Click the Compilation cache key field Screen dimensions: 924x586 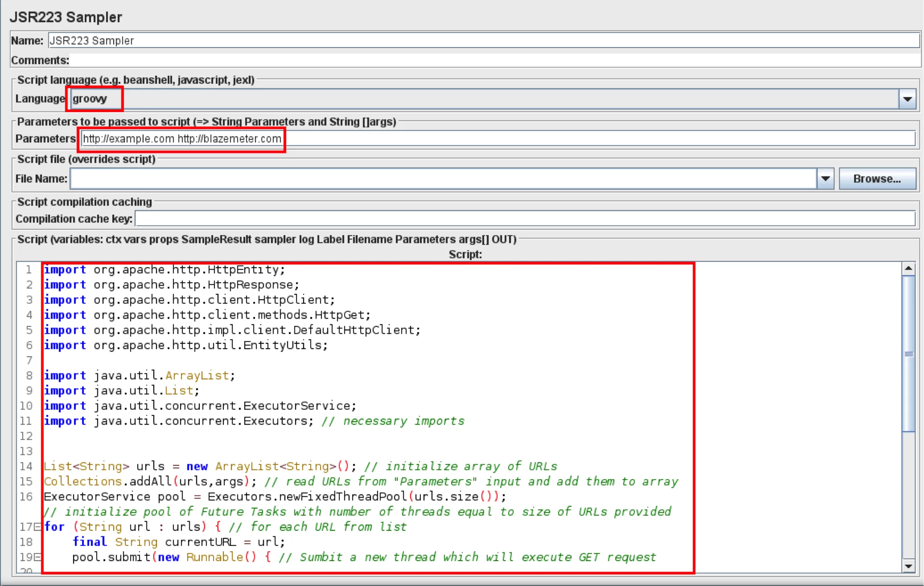pyautogui.click(x=525, y=219)
